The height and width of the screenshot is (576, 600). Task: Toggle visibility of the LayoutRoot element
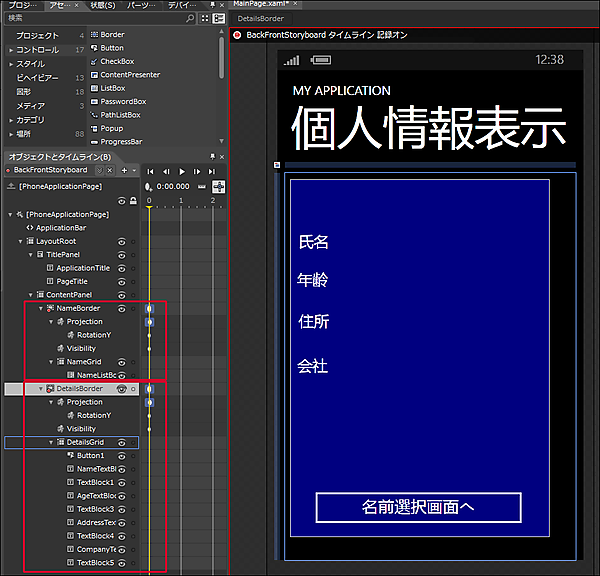121,241
